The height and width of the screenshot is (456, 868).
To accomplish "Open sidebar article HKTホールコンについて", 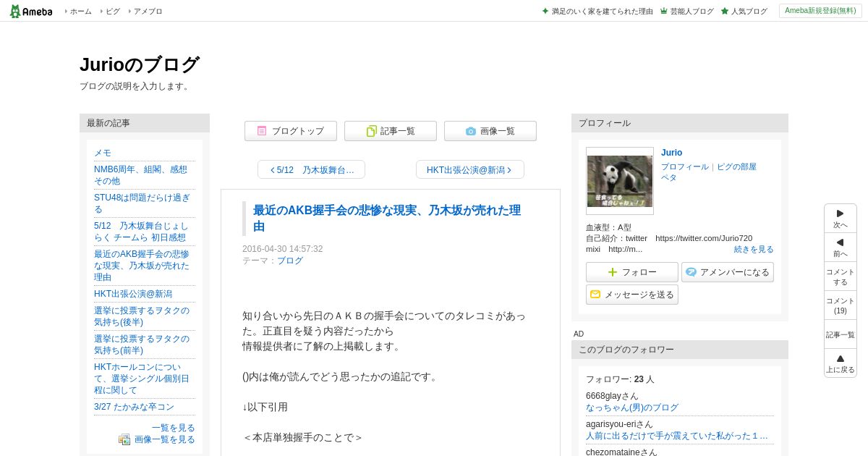I will (x=142, y=379).
